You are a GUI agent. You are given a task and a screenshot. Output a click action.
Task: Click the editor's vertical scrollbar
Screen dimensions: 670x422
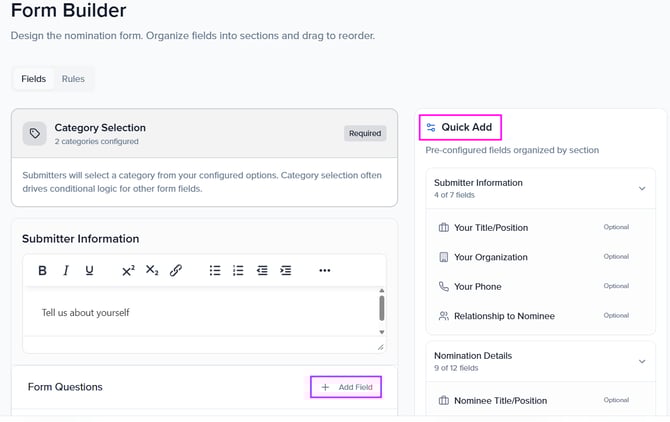pos(381,308)
